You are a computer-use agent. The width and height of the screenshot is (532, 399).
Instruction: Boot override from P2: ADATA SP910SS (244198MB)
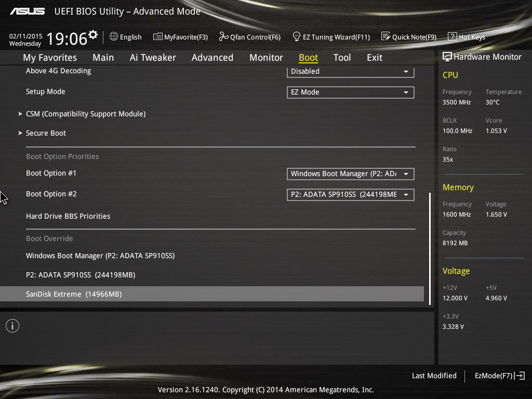[x=81, y=275]
